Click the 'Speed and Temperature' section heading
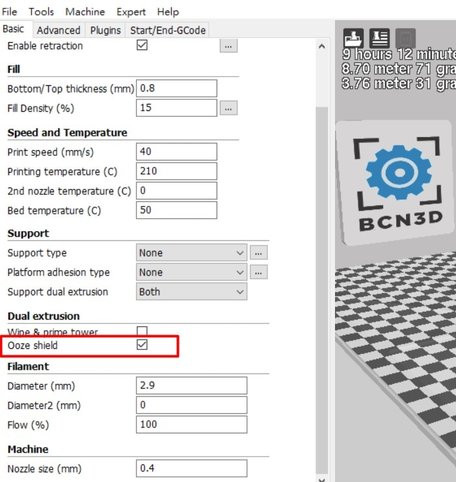456x482 pixels. 67,133
